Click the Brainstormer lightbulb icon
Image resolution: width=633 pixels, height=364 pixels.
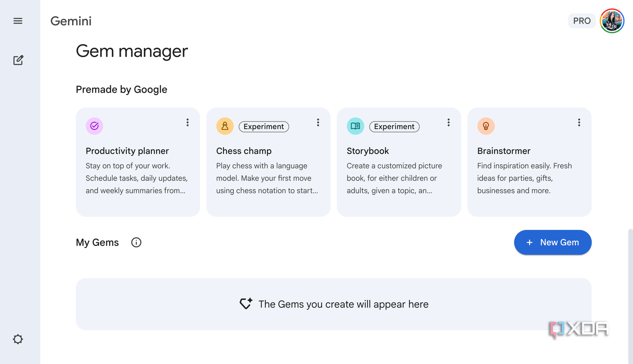486,126
